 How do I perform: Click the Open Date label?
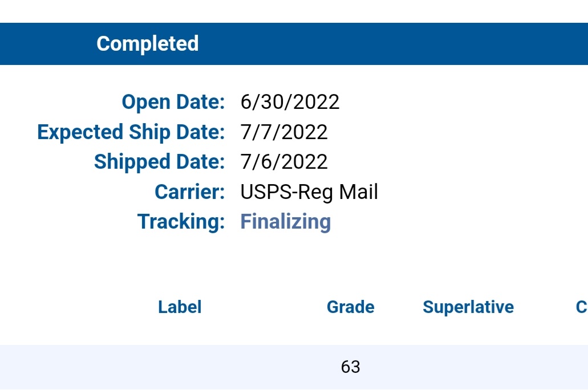173,102
